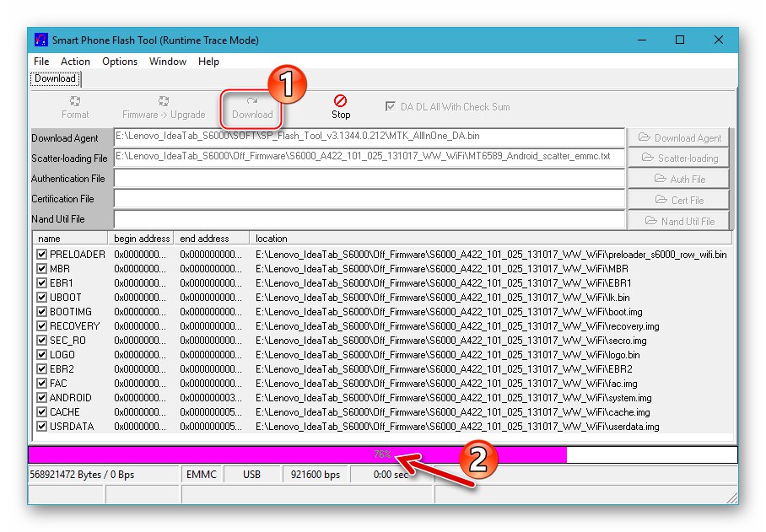This screenshot has height=532, width=766.
Task: Click the end address column header
Action: point(212,239)
